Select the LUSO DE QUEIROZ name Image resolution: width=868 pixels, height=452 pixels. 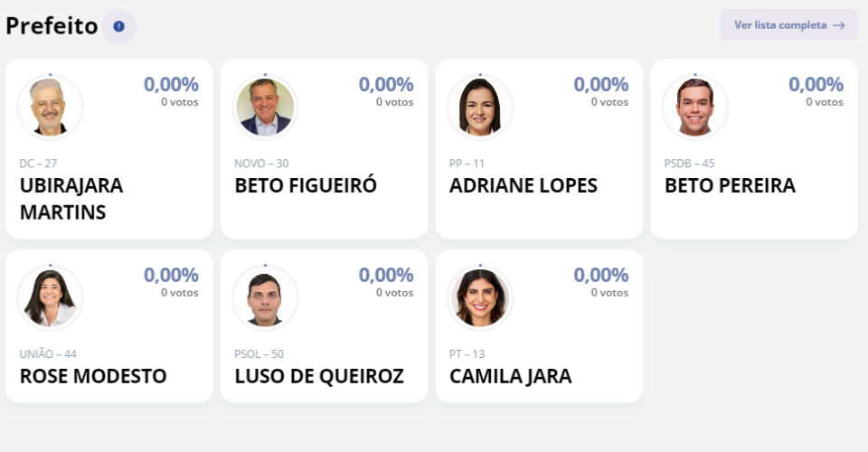[319, 376]
